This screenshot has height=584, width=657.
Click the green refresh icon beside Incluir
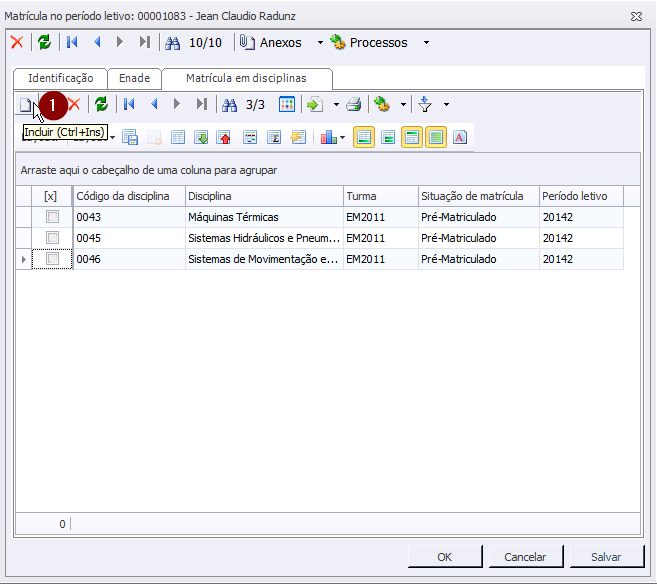tap(101, 104)
